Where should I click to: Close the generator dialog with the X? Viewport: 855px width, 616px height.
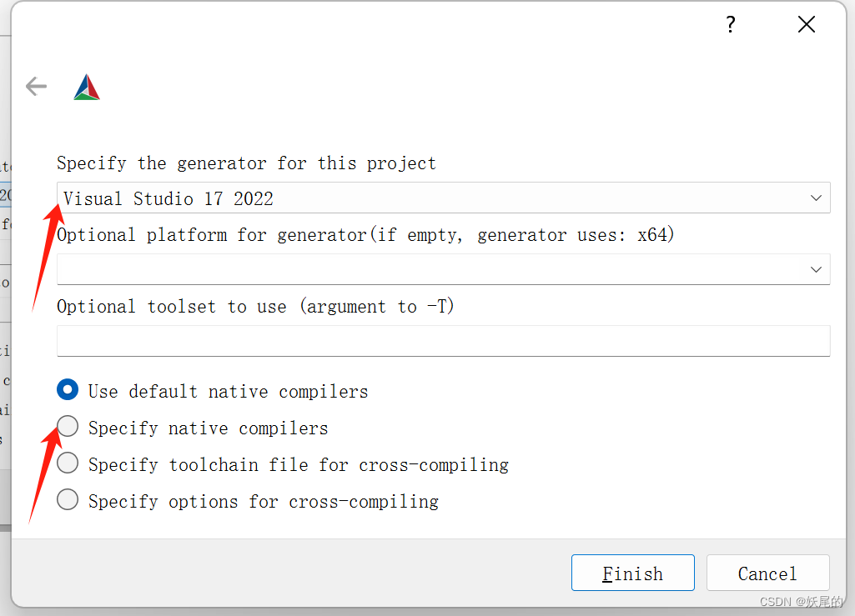(806, 24)
